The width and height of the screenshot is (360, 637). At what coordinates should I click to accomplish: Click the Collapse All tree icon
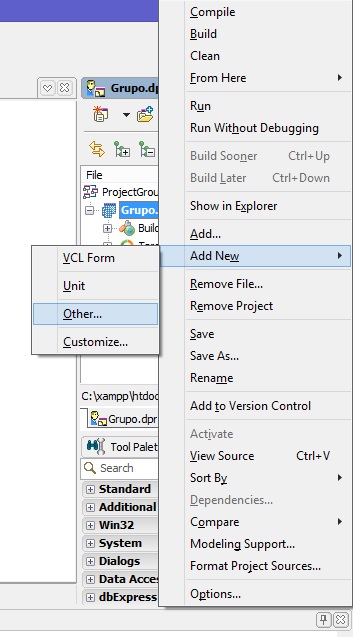tap(147, 150)
